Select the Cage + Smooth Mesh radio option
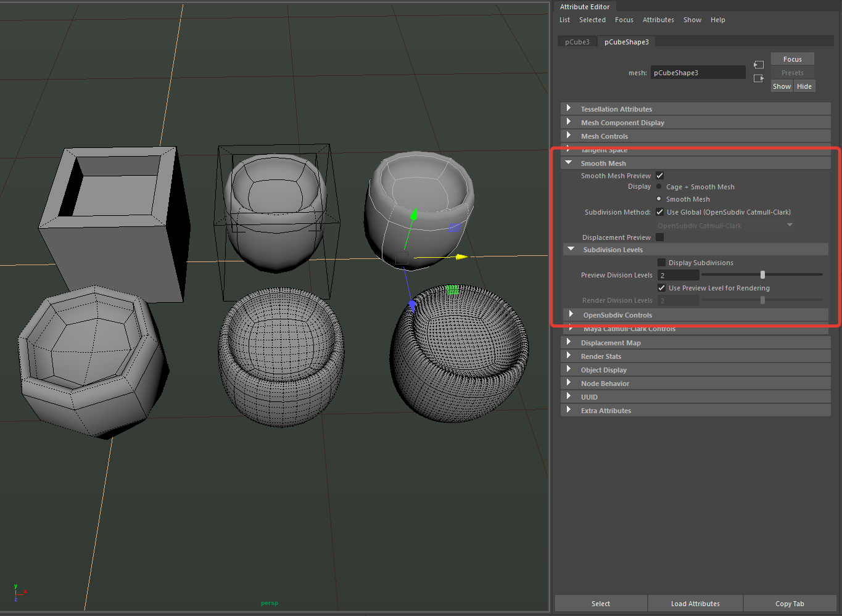Image resolution: width=842 pixels, height=616 pixels. coord(659,187)
